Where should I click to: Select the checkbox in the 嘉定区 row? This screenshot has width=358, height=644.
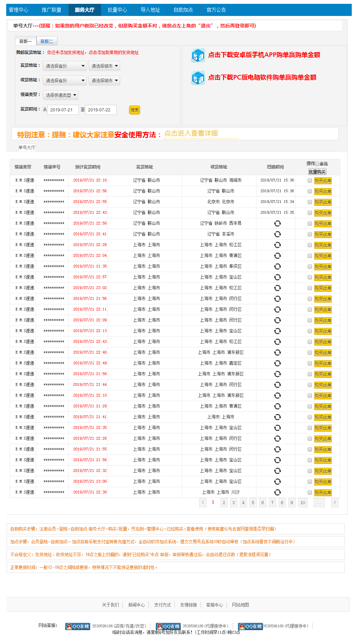tap(310, 363)
